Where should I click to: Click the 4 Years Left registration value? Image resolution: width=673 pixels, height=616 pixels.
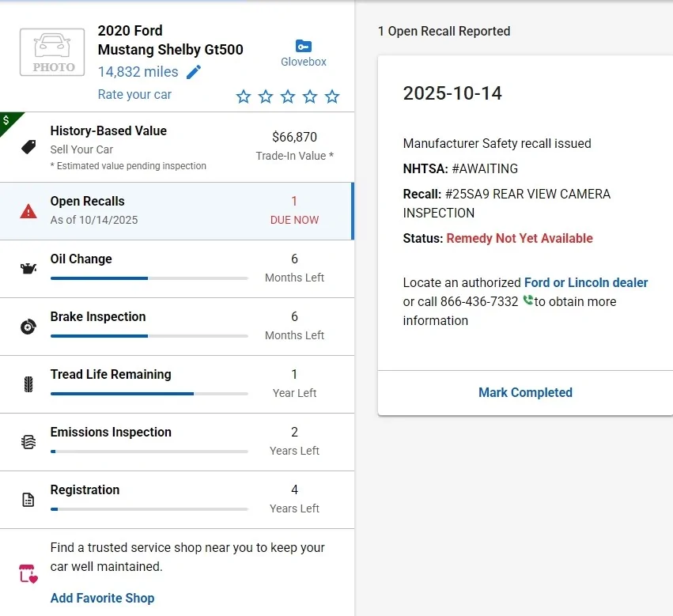coord(294,499)
